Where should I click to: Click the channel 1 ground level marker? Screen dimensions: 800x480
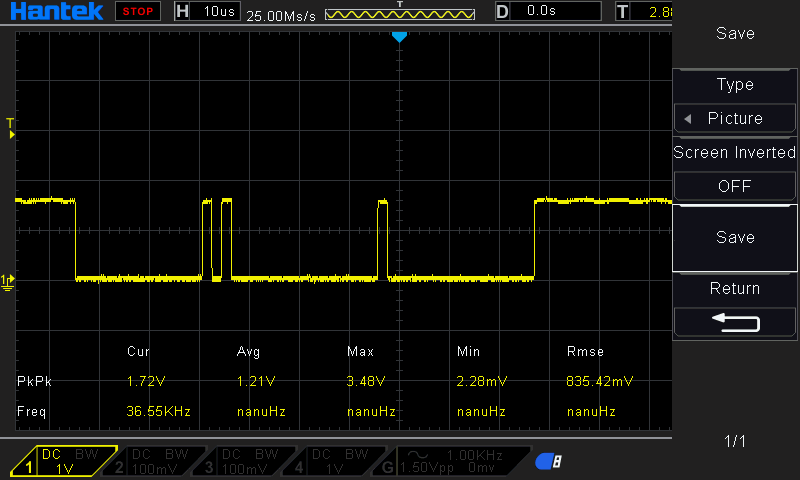tap(8, 282)
